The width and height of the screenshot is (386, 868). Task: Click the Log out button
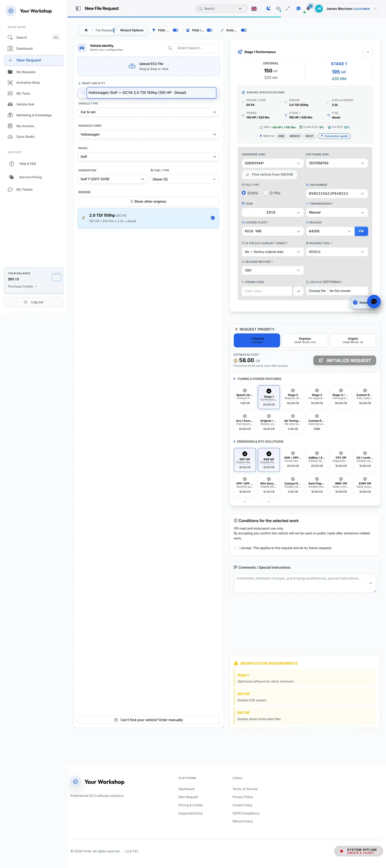click(33, 302)
